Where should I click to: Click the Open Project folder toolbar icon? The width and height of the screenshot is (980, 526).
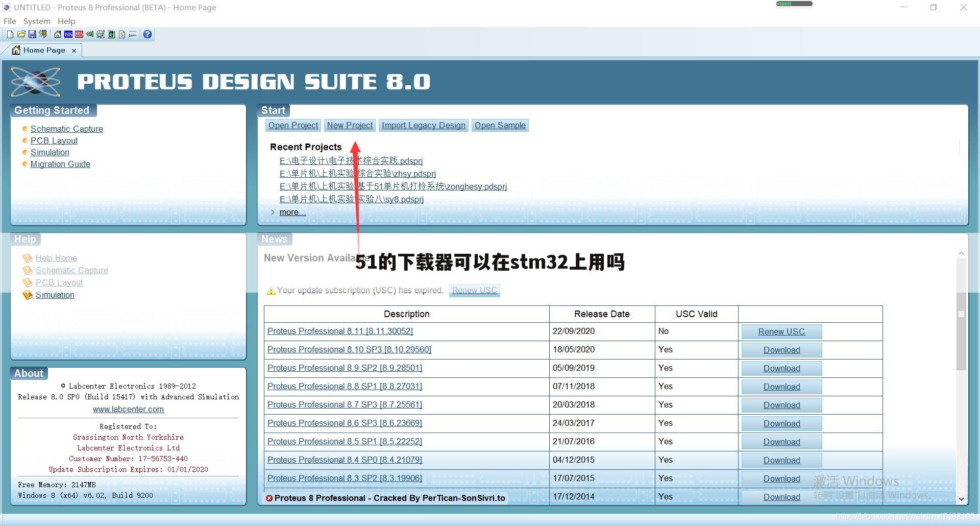[x=21, y=34]
